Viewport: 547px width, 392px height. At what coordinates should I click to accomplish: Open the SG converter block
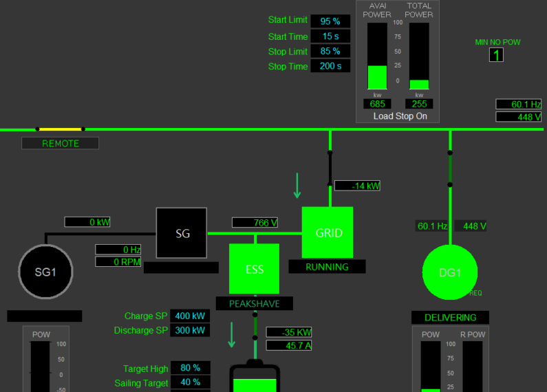point(182,233)
